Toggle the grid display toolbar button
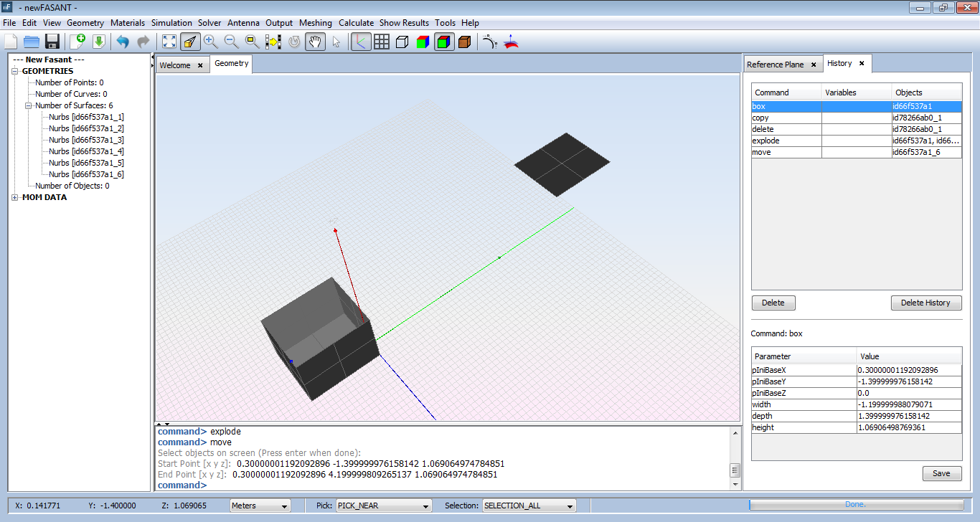The image size is (980, 522). [382, 42]
